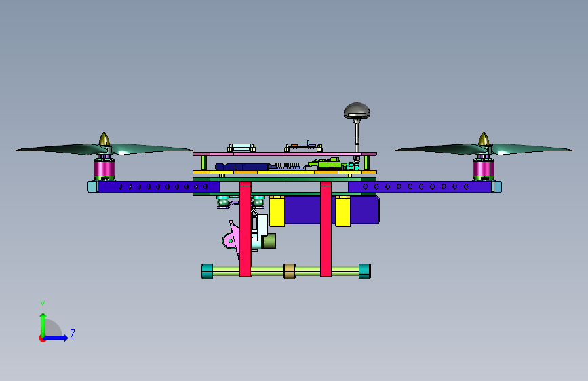Select the left magenta motor
Screen dimensions: 588x381
click(104, 167)
